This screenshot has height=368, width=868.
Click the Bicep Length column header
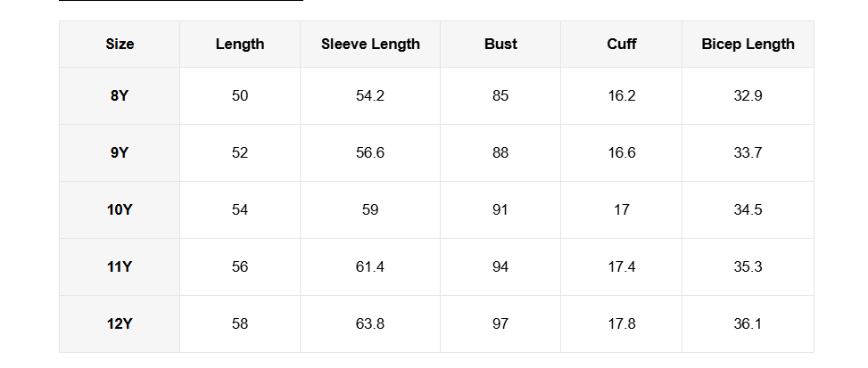748,44
